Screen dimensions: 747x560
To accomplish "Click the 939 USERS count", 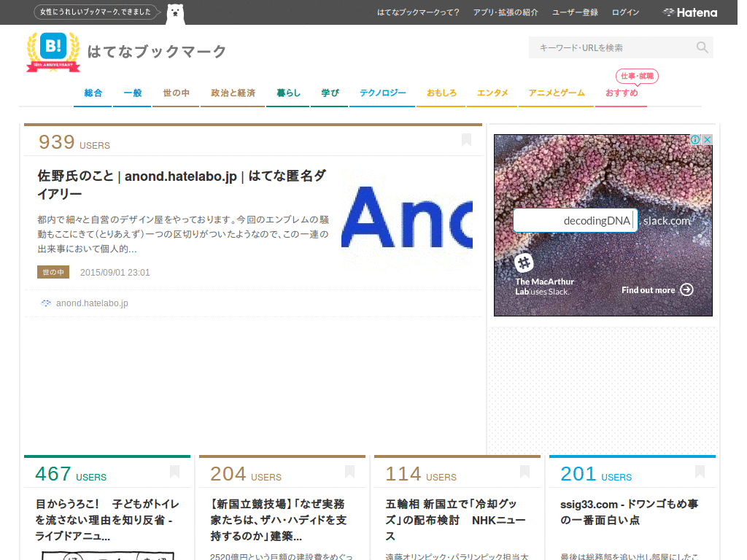I will point(74,142).
